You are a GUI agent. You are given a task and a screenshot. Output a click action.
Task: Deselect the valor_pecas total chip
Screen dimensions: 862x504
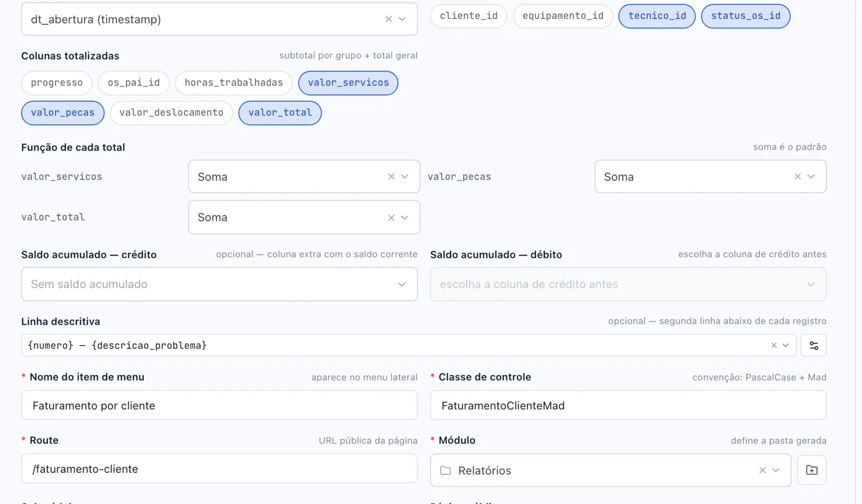click(62, 113)
